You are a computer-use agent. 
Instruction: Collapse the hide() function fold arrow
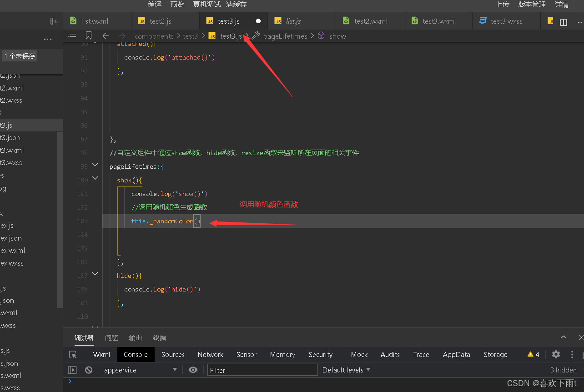(95, 274)
